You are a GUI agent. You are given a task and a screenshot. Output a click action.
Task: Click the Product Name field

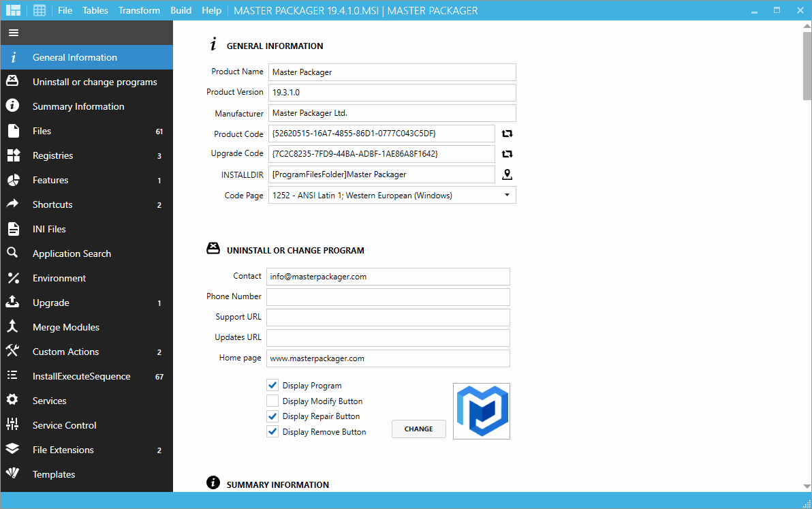click(x=392, y=72)
